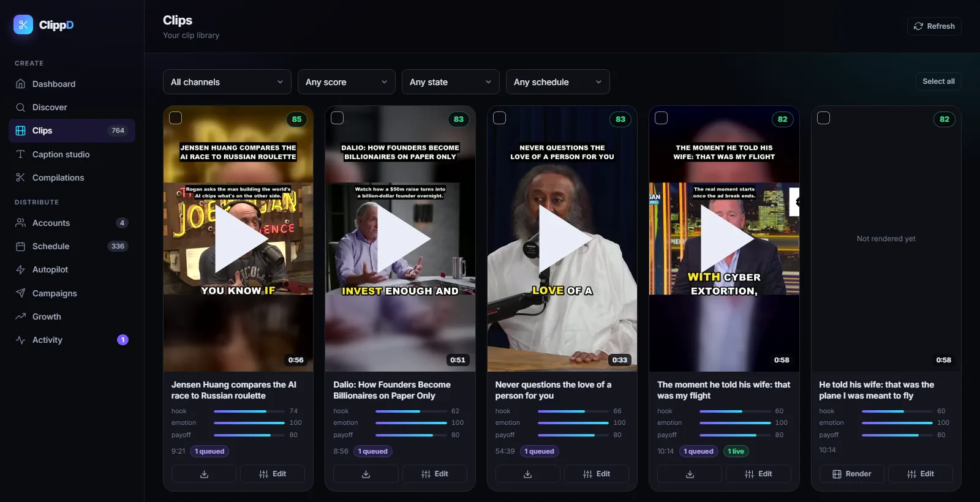The height and width of the screenshot is (502, 980).
Task: Expand the All channels dropdown
Action: (227, 82)
